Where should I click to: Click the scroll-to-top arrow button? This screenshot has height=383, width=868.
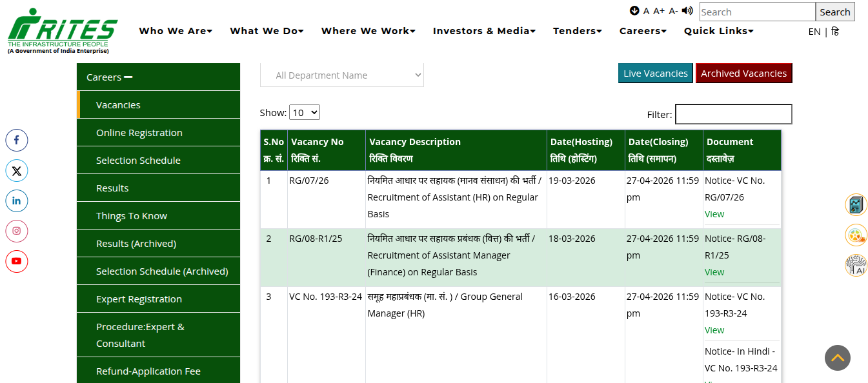point(837,358)
